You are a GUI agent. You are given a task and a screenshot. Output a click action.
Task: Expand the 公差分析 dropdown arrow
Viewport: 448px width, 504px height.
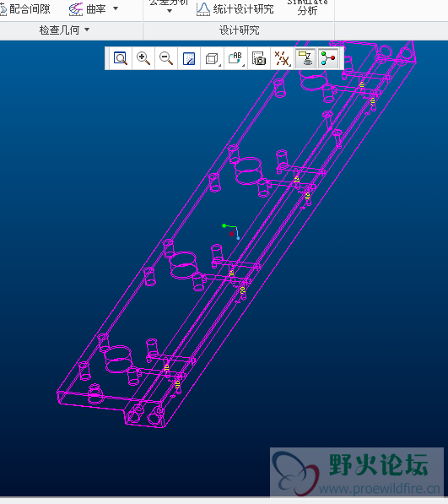[x=170, y=11]
